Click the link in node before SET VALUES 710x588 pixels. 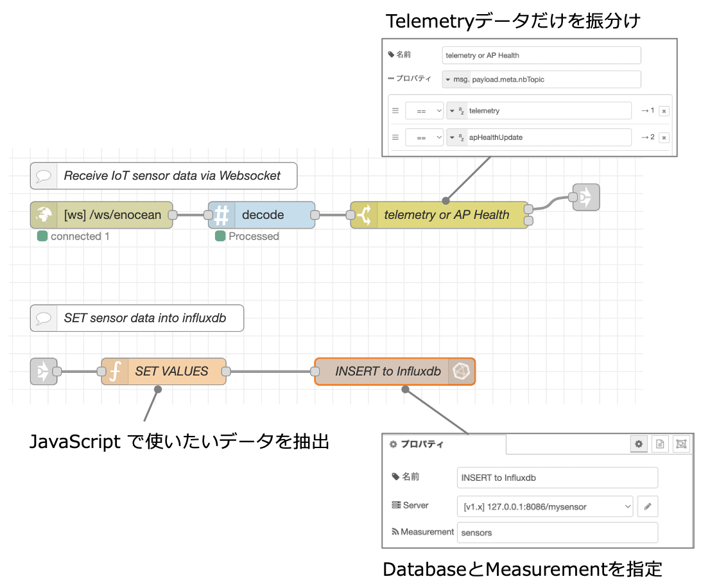[44, 372]
